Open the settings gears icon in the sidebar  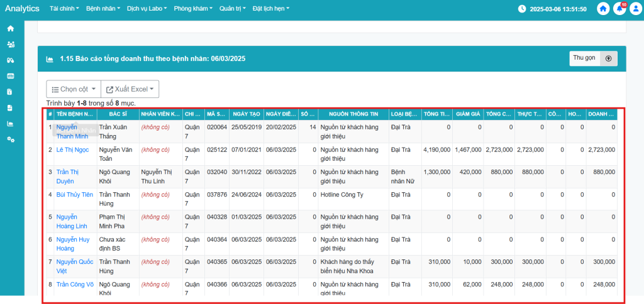[x=10, y=139]
